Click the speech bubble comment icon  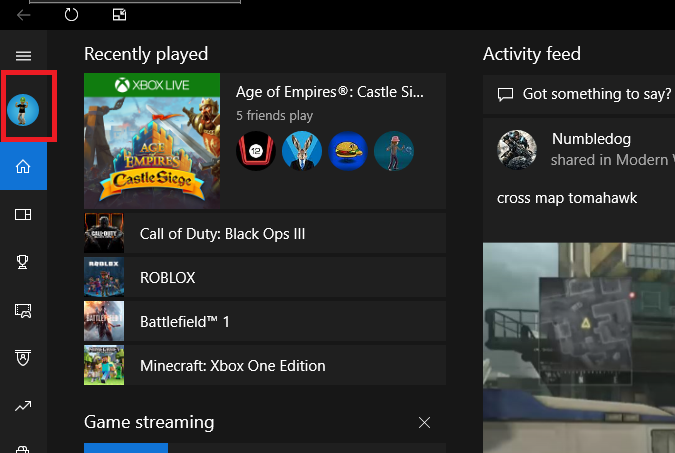(x=505, y=94)
